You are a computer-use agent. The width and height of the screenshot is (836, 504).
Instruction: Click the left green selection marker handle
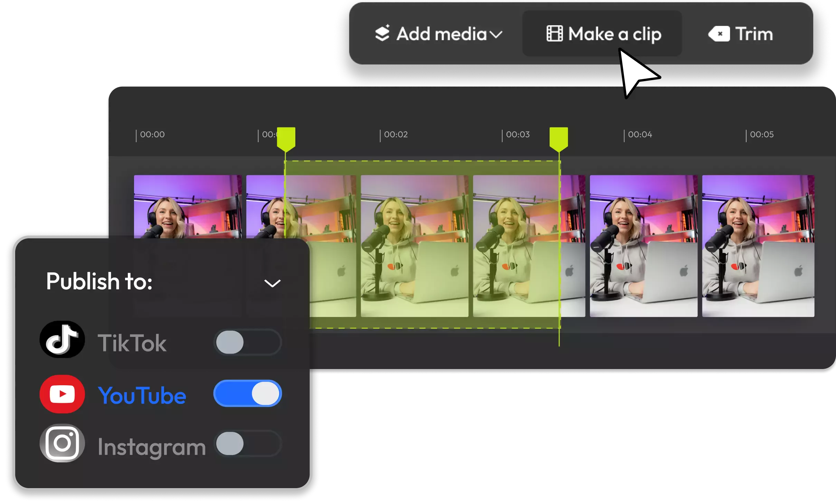pos(286,138)
